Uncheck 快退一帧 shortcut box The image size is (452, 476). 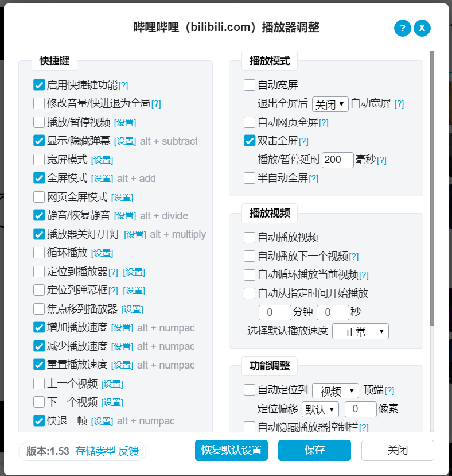pos(39,421)
